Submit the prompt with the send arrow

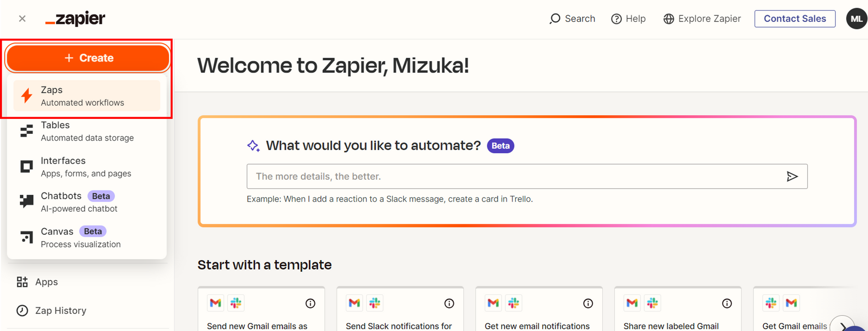point(792,176)
